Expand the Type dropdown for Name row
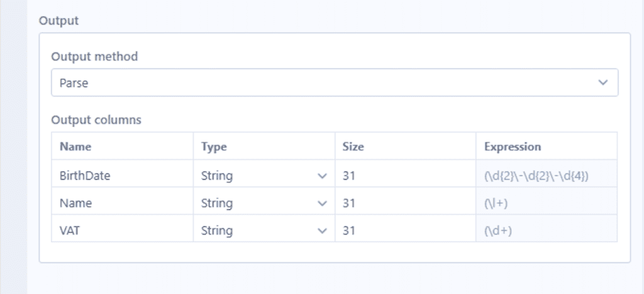Image resolution: width=644 pixels, height=294 pixels. click(x=264, y=203)
